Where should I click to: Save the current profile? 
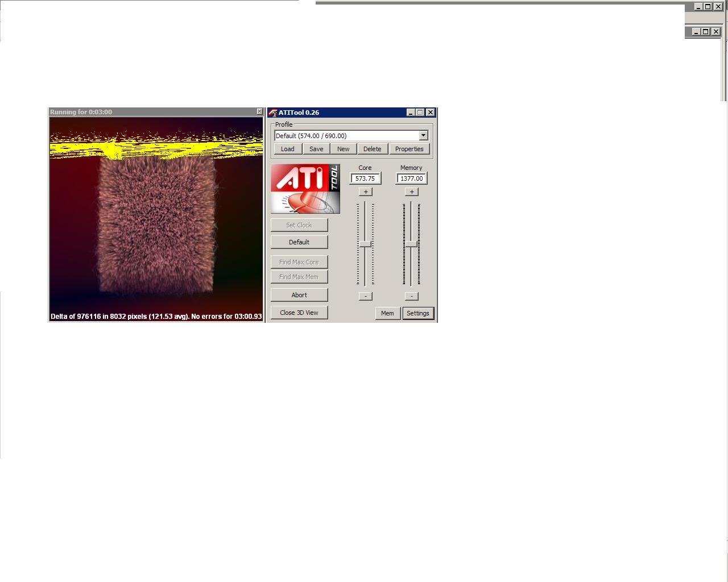click(x=316, y=149)
